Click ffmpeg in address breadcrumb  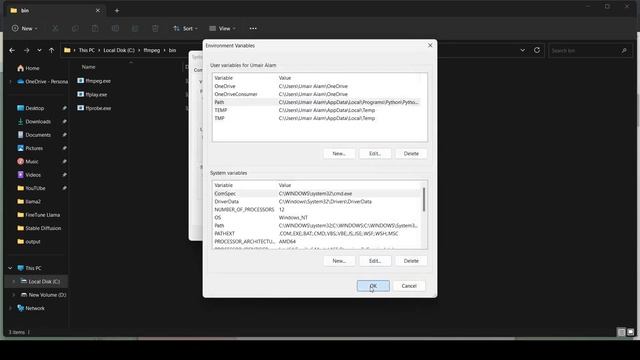152,50
